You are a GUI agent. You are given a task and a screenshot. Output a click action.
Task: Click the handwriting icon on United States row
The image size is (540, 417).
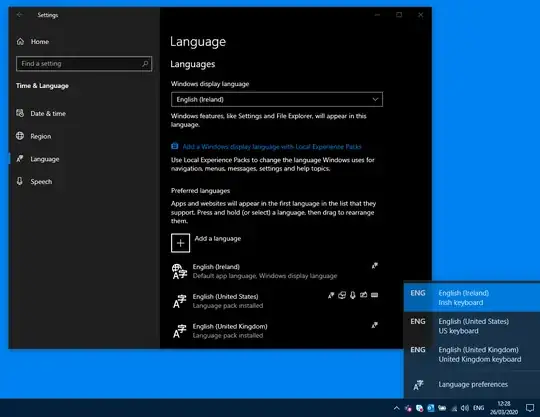click(x=364, y=295)
